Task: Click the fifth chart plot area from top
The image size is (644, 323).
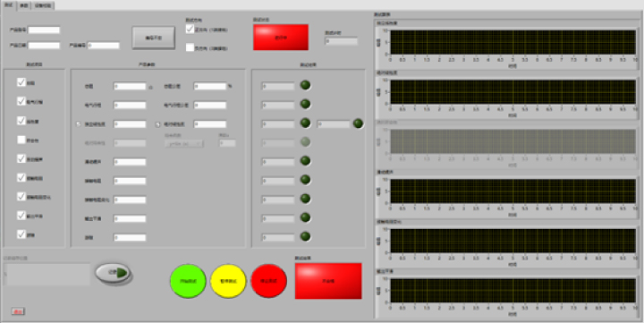Action: tap(513, 241)
